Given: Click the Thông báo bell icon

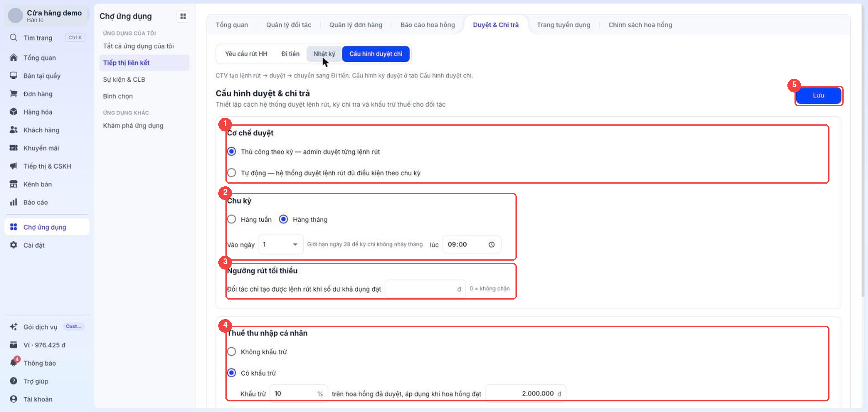Looking at the screenshot, I should click(14, 363).
